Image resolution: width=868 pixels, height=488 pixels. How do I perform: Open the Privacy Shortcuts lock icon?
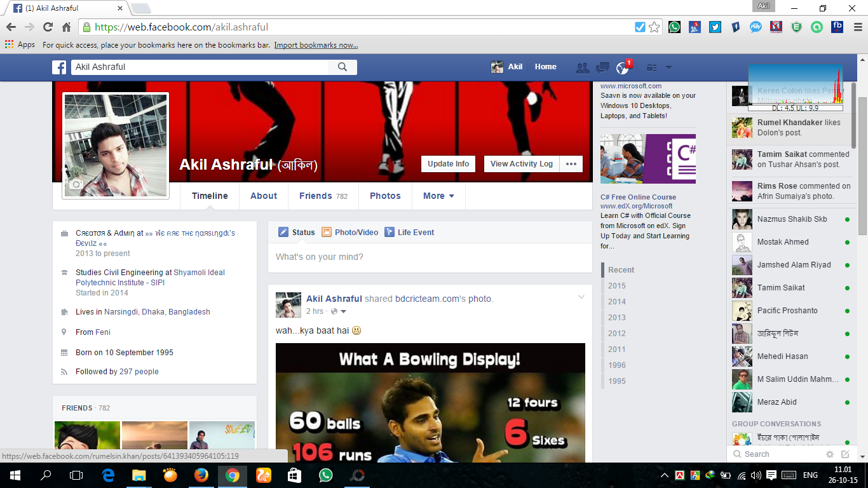[651, 67]
